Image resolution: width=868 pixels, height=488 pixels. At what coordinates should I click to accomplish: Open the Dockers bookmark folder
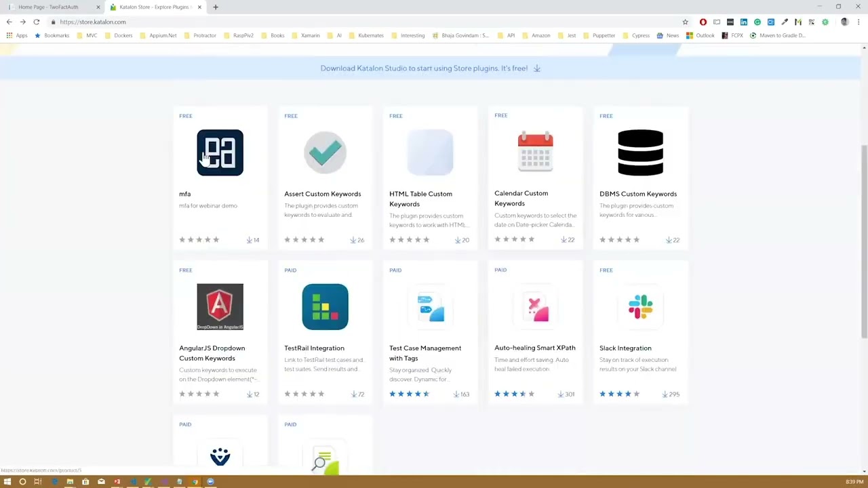pyautogui.click(x=119, y=35)
